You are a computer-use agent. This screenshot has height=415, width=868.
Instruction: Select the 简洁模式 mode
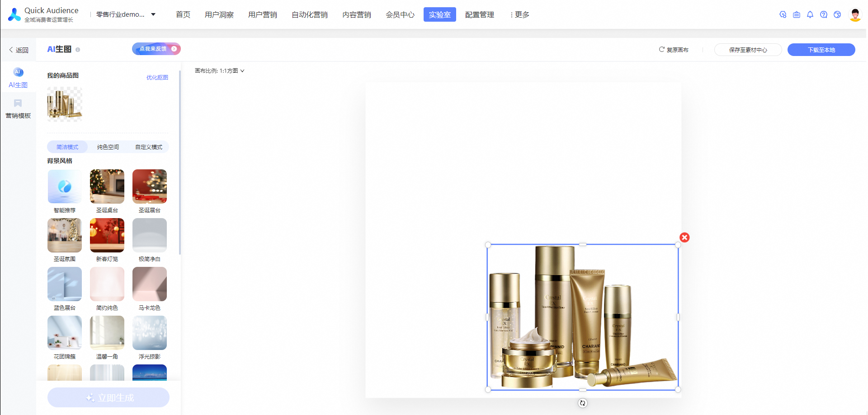(67, 147)
